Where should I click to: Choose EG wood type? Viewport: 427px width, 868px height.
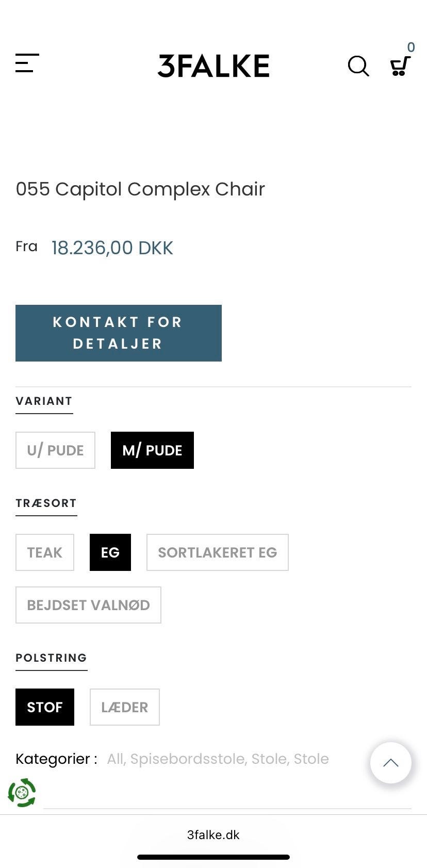pyautogui.click(x=110, y=552)
